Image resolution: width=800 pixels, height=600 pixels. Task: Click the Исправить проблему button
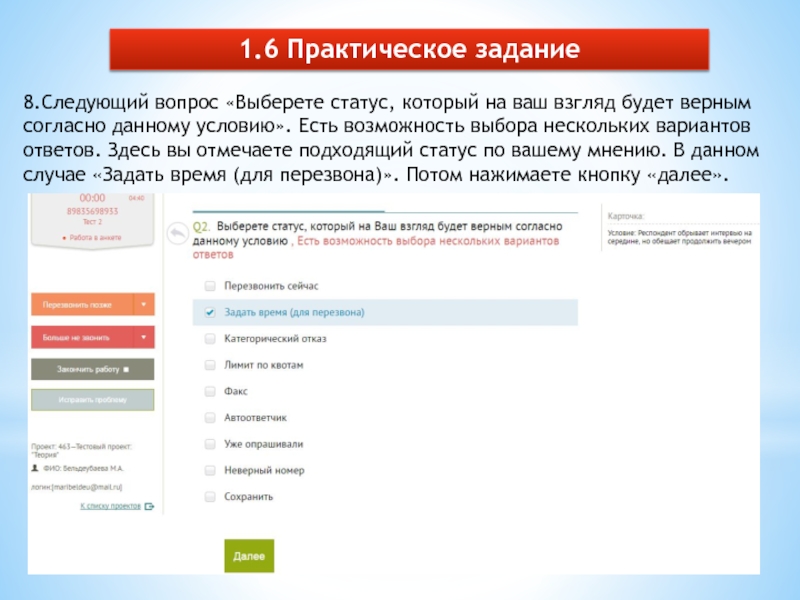click(x=92, y=400)
